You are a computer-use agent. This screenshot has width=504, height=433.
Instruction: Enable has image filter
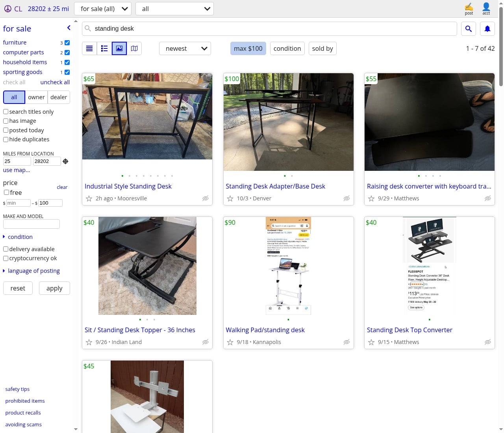point(6,121)
